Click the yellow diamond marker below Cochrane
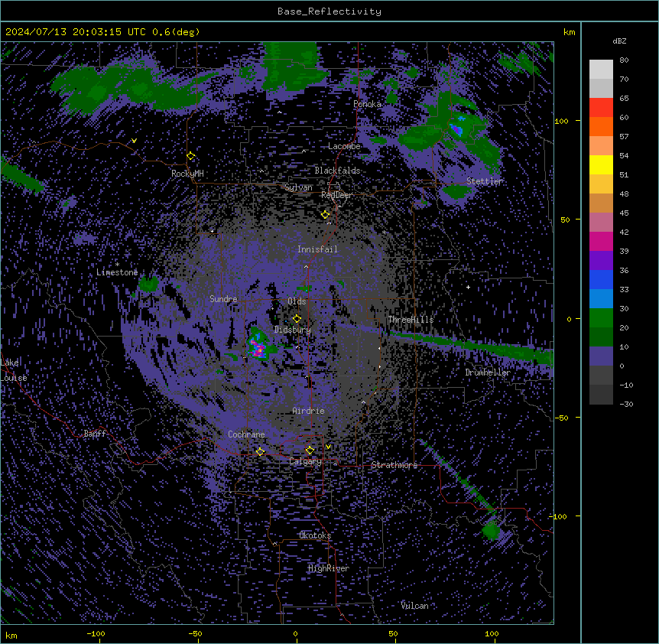659x644 pixels. click(260, 452)
